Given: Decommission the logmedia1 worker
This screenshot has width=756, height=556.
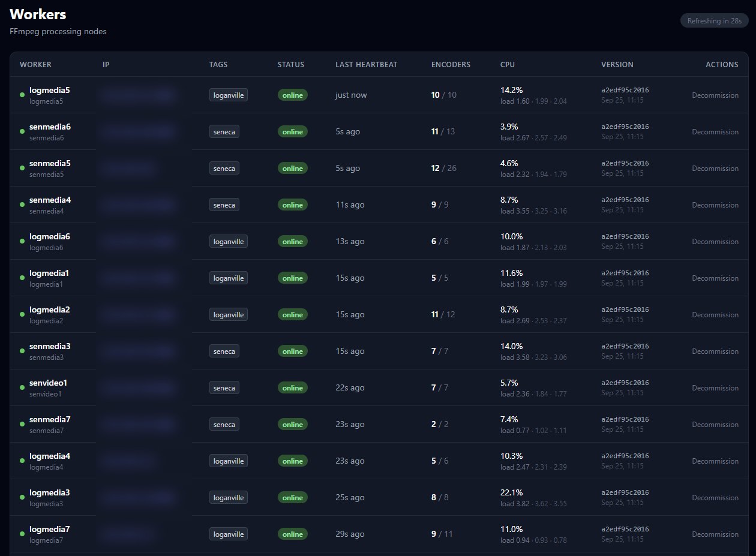Looking at the screenshot, I should click(715, 278).
